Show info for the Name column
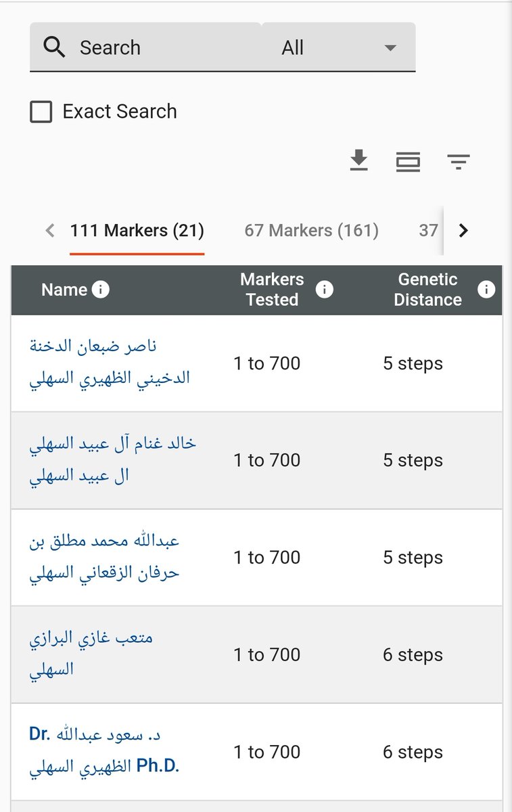The image size is (512, 812). 100,290
